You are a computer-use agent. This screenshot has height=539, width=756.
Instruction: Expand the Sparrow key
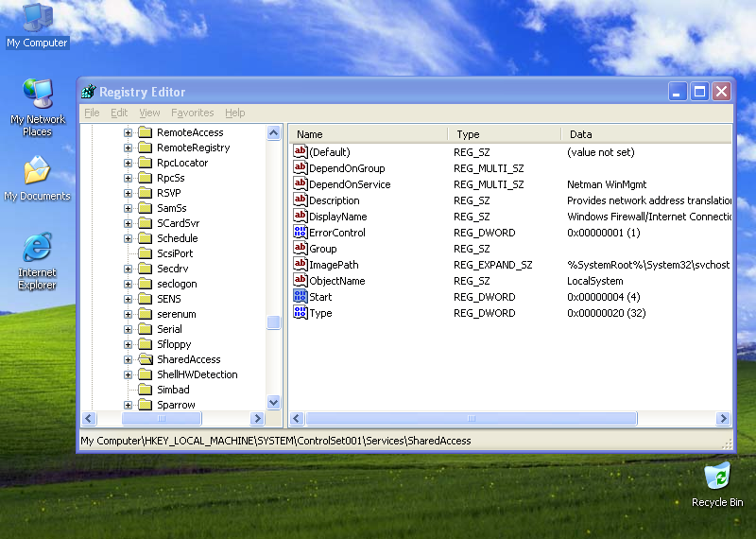tap(128, 405)
